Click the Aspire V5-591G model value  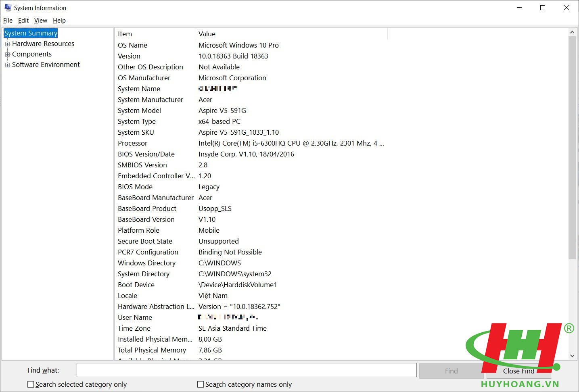(222, 111)
